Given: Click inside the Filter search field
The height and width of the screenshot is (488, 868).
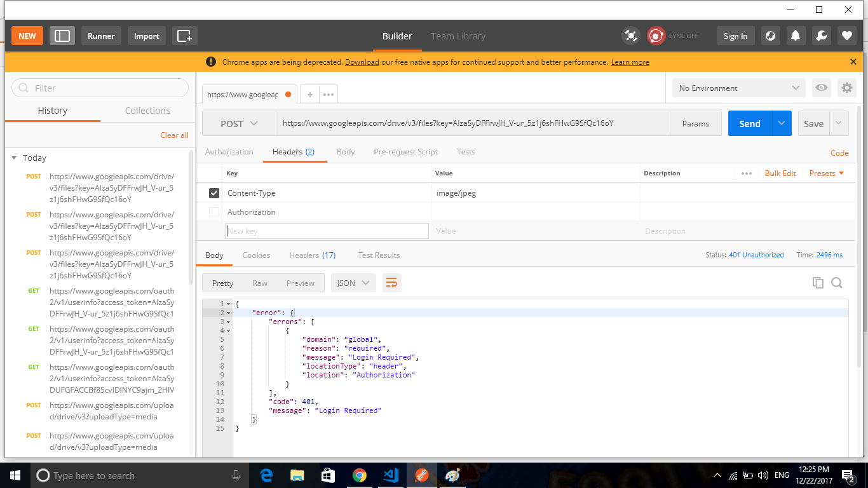Looking at the screenshot, I should click(99, 88).
